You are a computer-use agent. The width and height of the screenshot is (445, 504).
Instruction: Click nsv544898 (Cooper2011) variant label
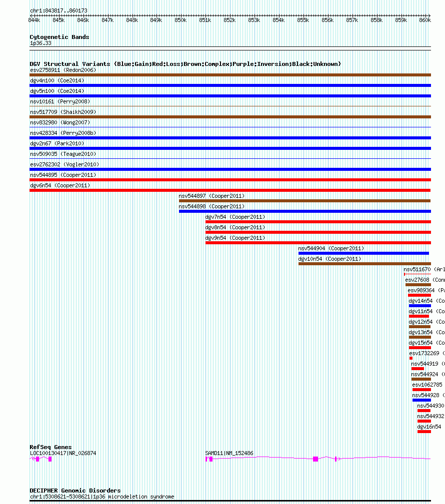coord(211,206)
